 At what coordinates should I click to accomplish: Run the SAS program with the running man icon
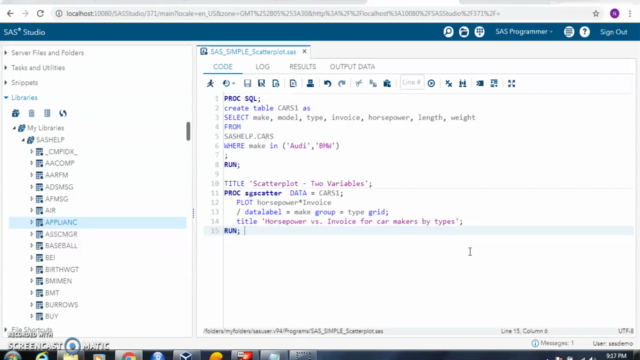(x=210, y=83)
